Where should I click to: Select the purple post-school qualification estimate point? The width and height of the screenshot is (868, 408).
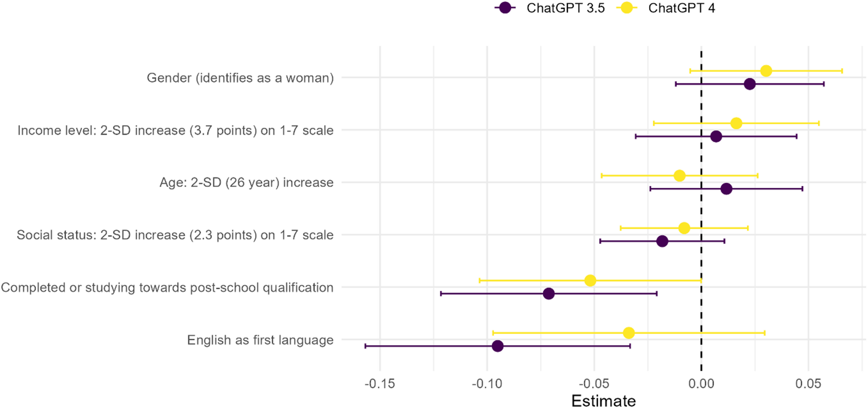pos(549,294)
